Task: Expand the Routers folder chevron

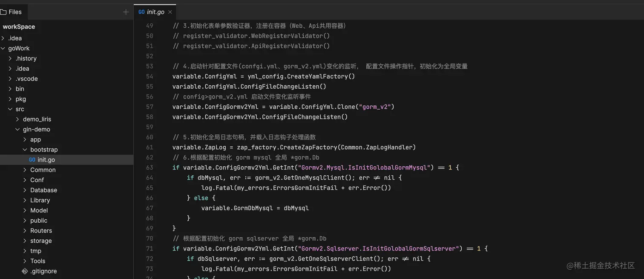Action: coord(25,231)
